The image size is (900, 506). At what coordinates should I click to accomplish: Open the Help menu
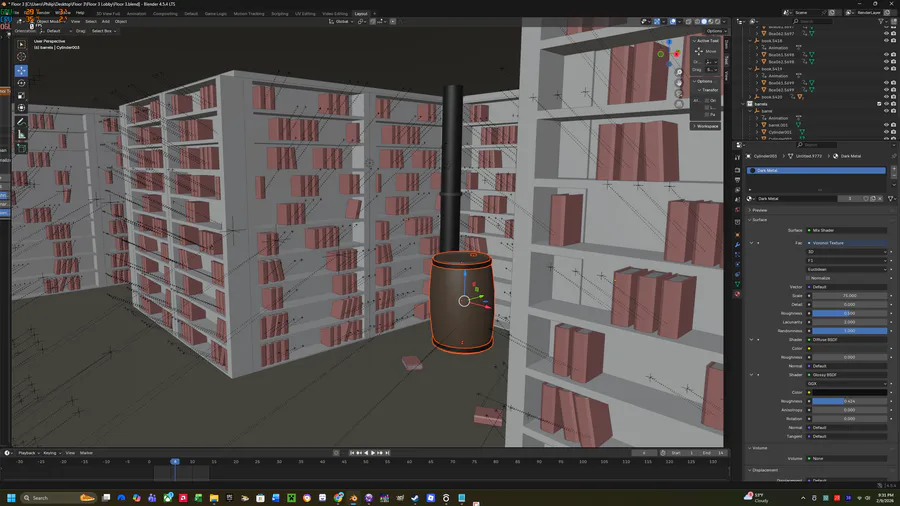[x=80, y=13]
